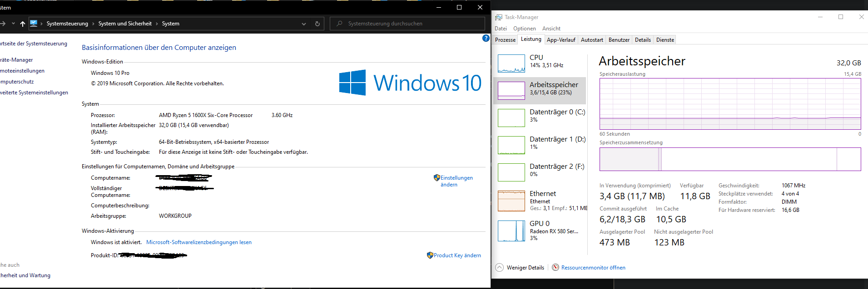Switch to the App-Verlauf tab
Viewport: 868px width, 289px height.
click(561, 40)
